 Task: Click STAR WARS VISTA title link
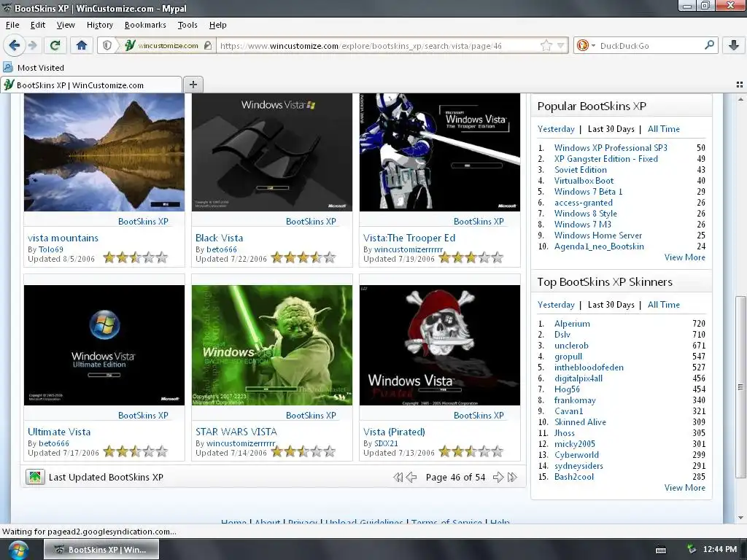click(236, 432)
